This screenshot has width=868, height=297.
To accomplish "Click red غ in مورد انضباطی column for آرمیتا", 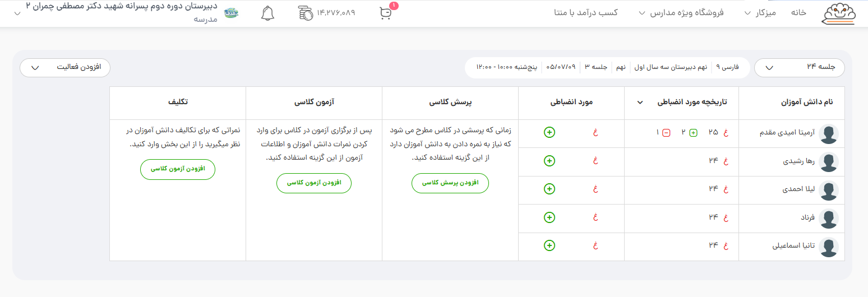I will tap(596, 133).
